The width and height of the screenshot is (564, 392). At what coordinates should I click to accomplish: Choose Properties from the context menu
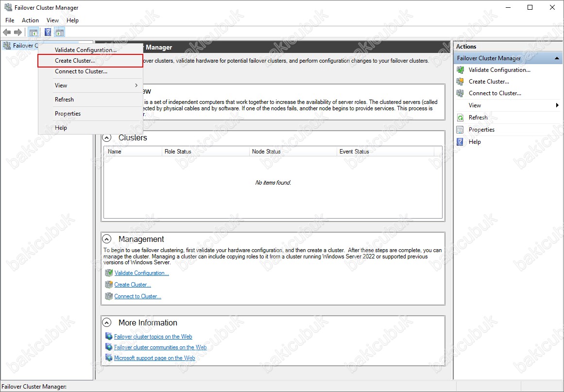(x=90, y=114)
